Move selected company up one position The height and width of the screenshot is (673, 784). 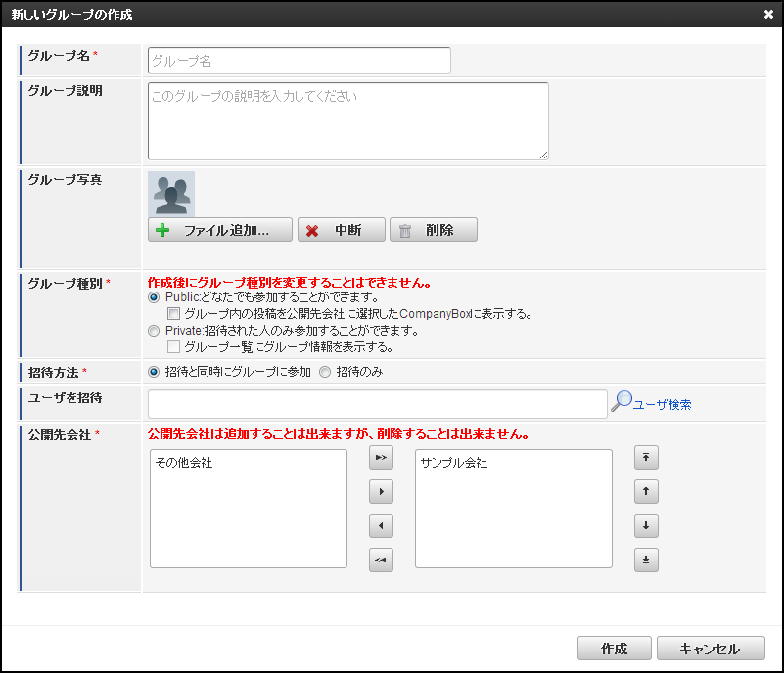click(646, 492)
